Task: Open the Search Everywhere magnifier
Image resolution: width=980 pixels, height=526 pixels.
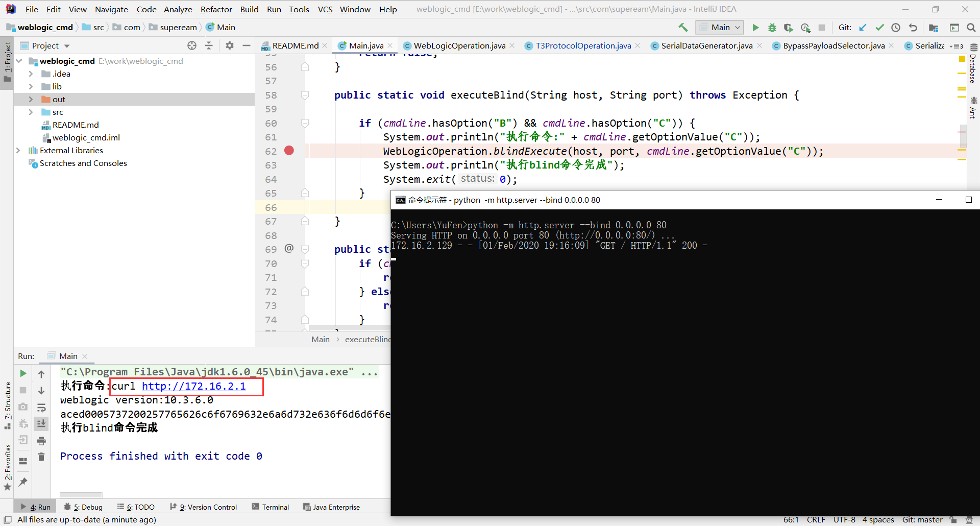Action: click(971, 28)
